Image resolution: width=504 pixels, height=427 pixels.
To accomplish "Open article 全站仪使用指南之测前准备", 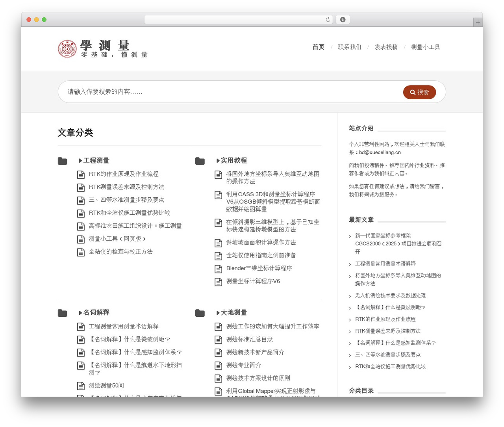I will tap(261, 255).
